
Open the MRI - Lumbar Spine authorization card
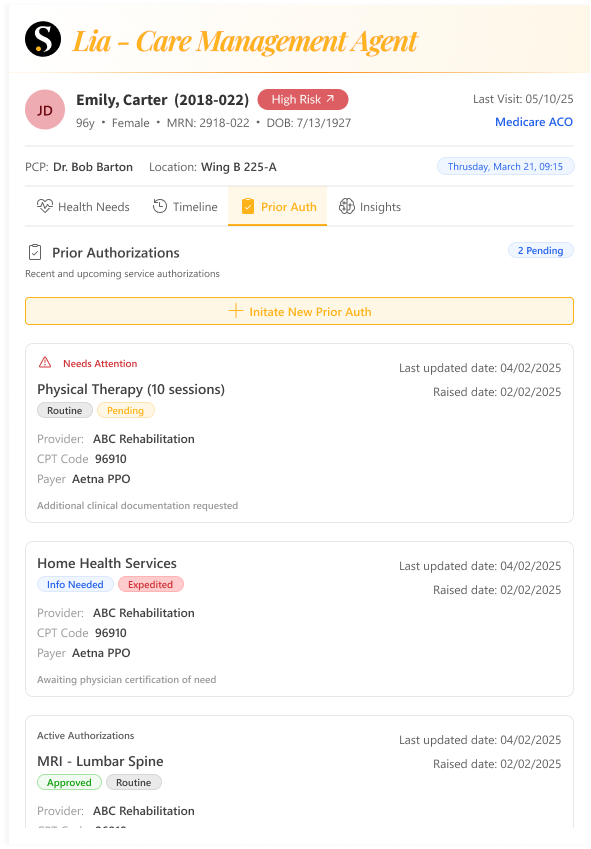point(299,772)
